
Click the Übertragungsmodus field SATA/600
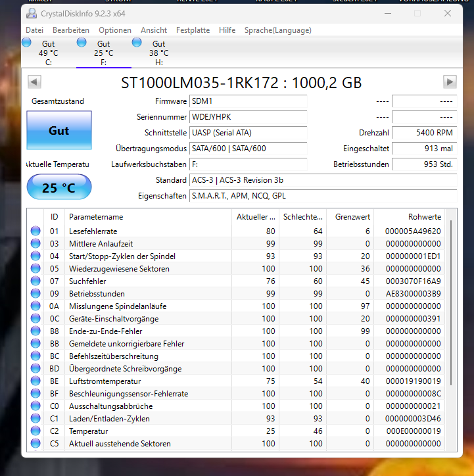(x=249, y=149)
